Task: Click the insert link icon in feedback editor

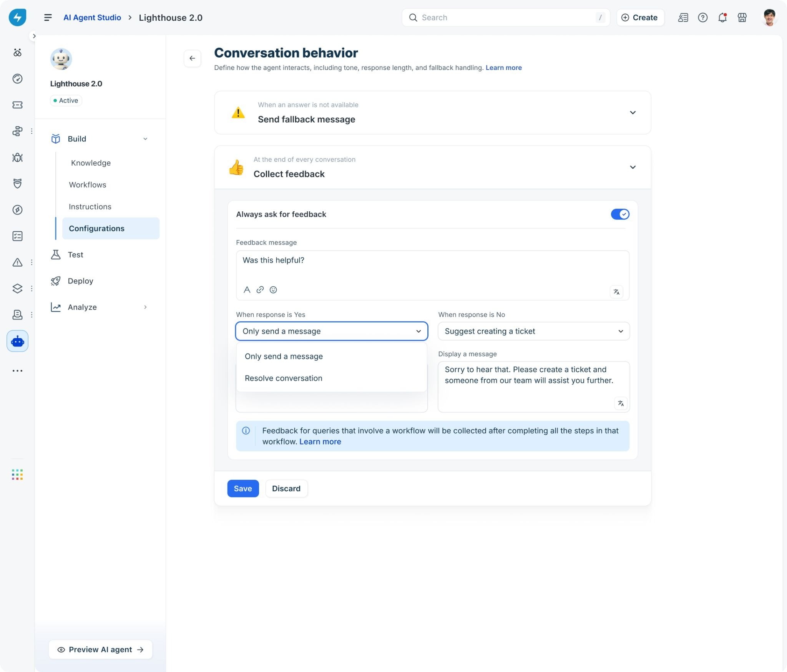Action: click(x=260, y=290)
